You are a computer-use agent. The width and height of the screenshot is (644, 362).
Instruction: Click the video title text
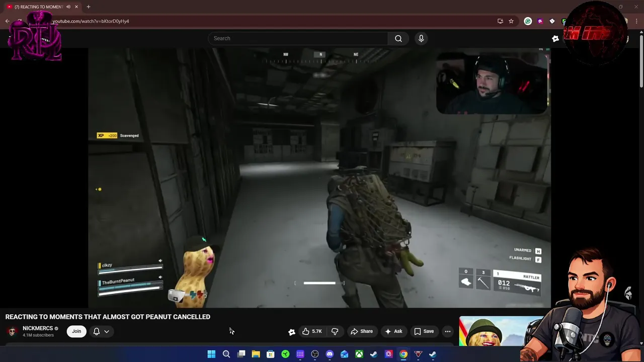point(108,317)
